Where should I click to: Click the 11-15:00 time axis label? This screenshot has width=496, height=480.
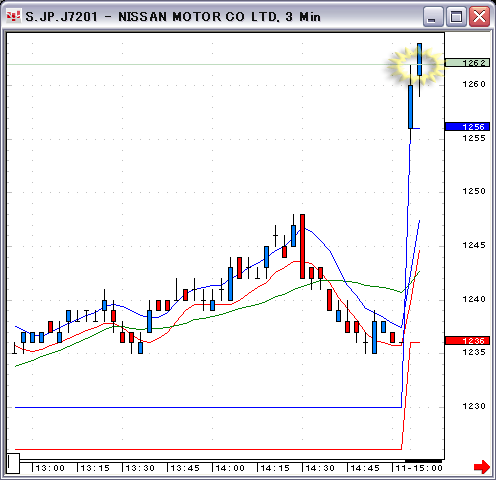pos(419,468)
